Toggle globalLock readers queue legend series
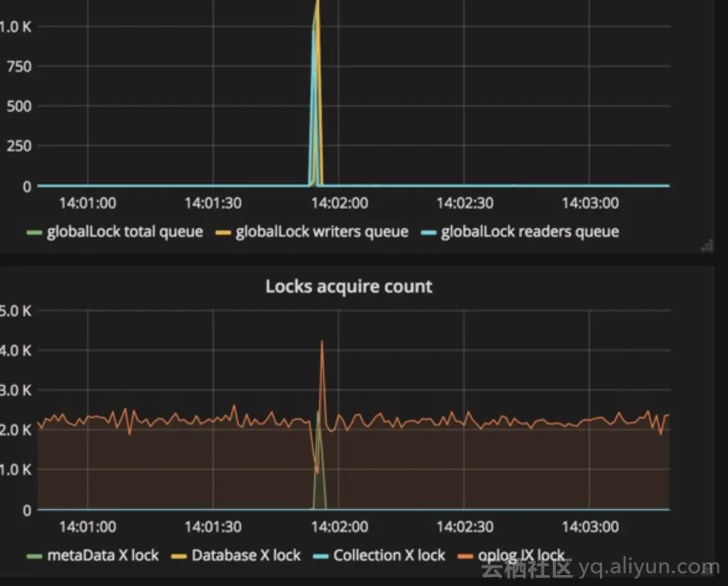Screen dimensions: 728x586 (530, 232)
